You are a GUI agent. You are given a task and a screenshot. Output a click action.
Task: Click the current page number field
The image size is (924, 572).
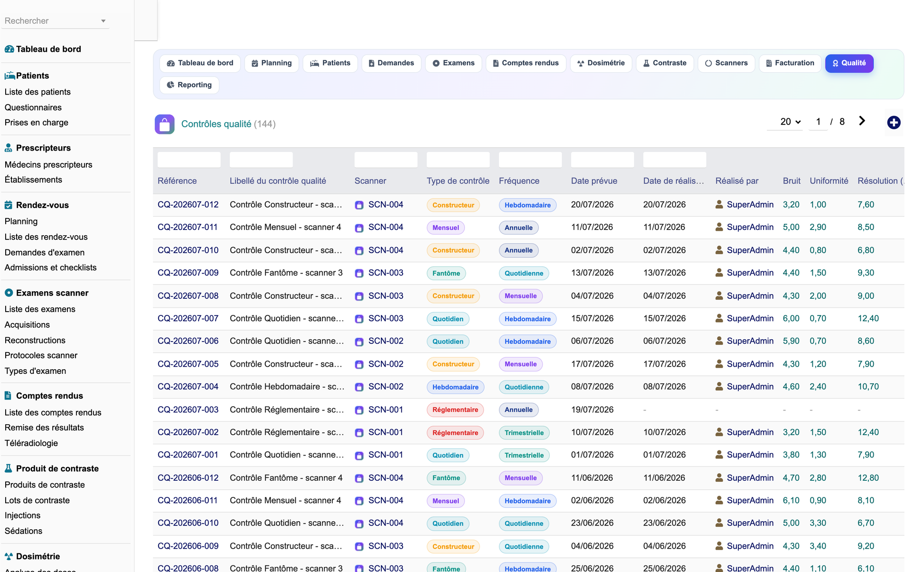point(818,122)
